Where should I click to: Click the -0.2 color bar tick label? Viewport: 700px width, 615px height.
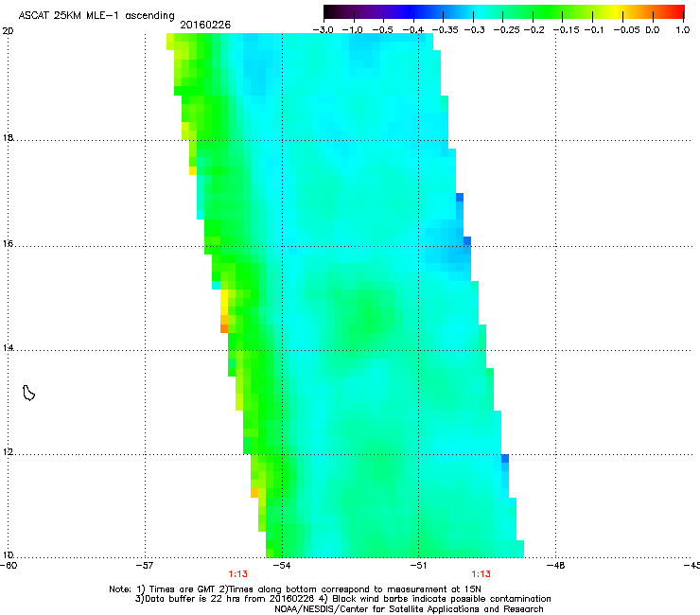534,30
